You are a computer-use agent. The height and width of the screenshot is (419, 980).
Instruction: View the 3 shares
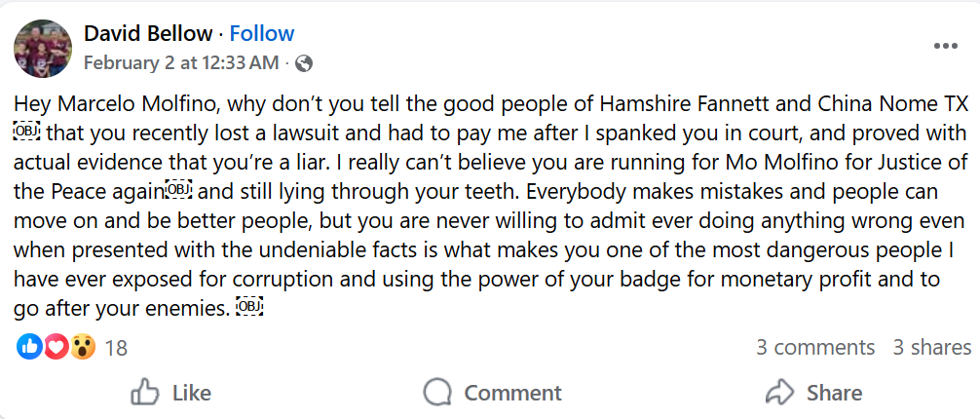pos(932,347)
